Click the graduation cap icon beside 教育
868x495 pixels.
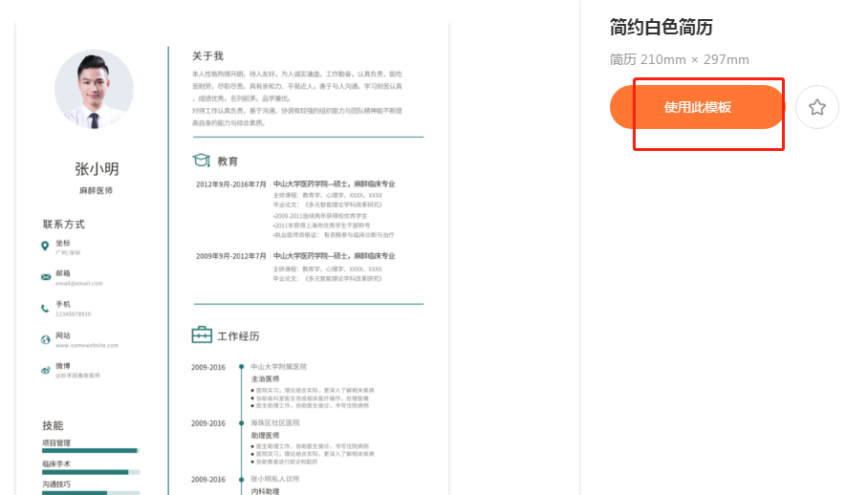202,161
